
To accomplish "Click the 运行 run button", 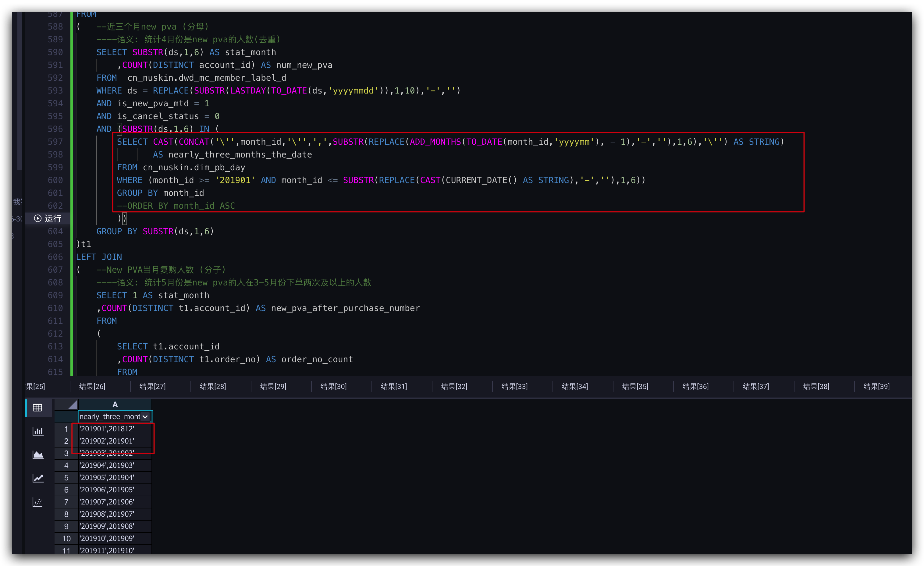I will (52, 218).
